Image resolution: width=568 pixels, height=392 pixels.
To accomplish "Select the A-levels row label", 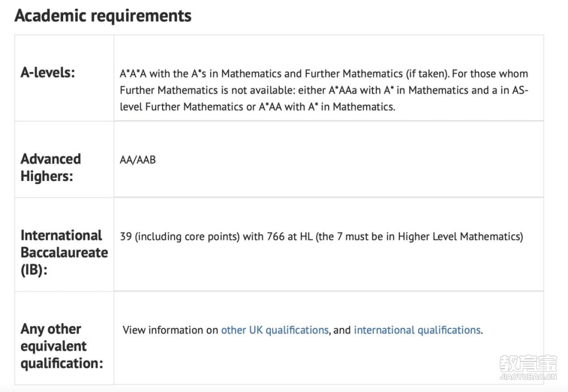I will 48,73.
